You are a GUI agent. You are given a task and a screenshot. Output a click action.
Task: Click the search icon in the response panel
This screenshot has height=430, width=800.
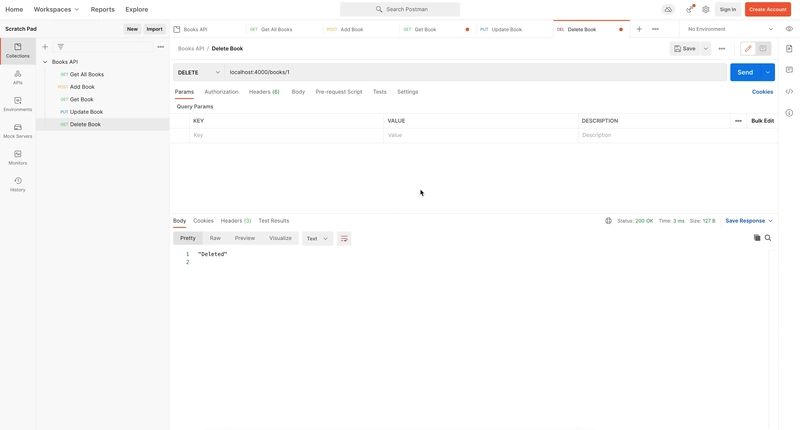(x=768, y=238)
